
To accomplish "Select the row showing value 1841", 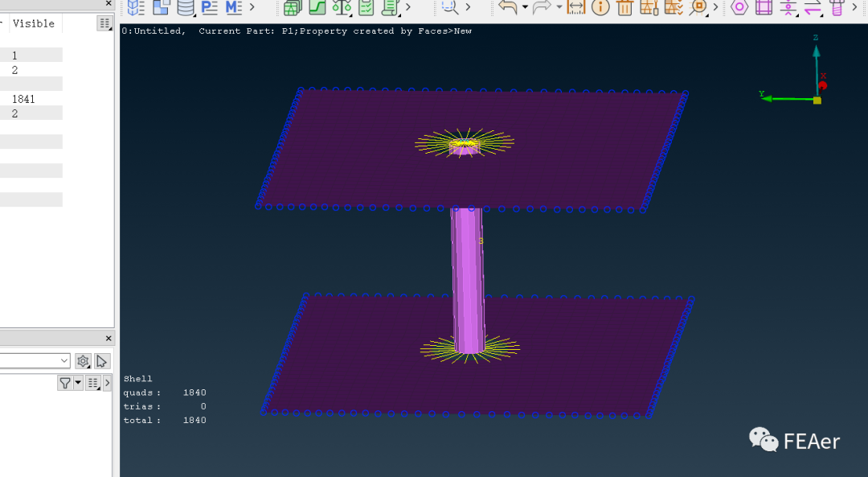I will click(31, 99).
